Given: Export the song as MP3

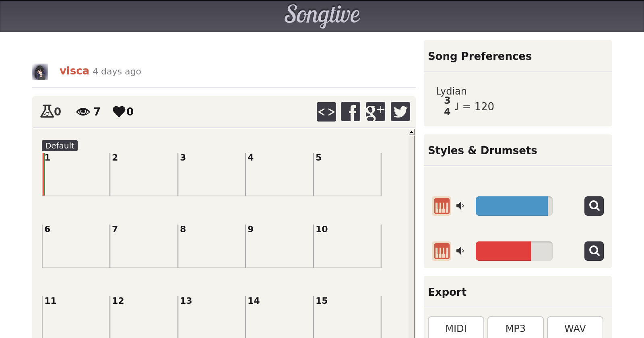Looking at the screenshot, I should (x=516, y=328).
